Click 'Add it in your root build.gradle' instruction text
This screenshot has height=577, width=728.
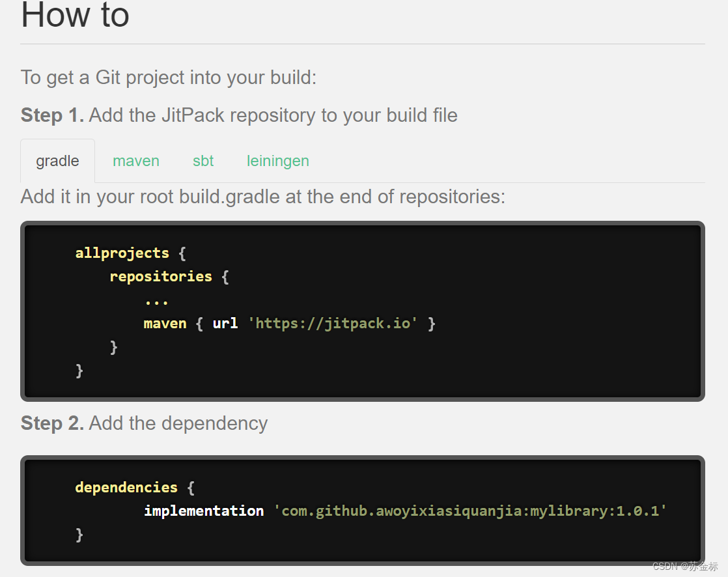(x=263, y=197)
